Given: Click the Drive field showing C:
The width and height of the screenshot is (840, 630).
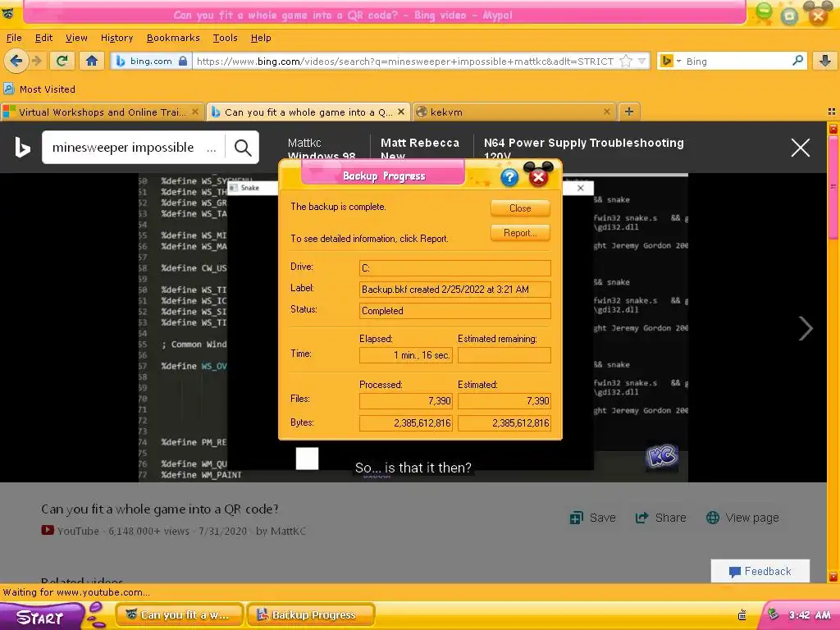Looking at the screenshot, I should tap(454, 268).
